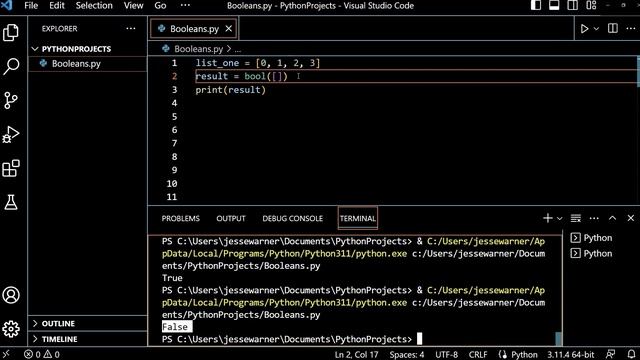Open the Source Control view
Image resolution: width=640 pixels, height=360 pixels.
pos(11,100)
